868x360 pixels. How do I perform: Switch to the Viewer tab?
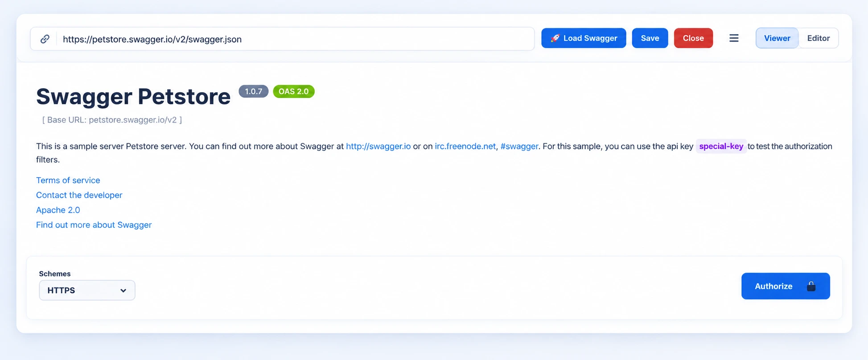click(x=777, y=38)
